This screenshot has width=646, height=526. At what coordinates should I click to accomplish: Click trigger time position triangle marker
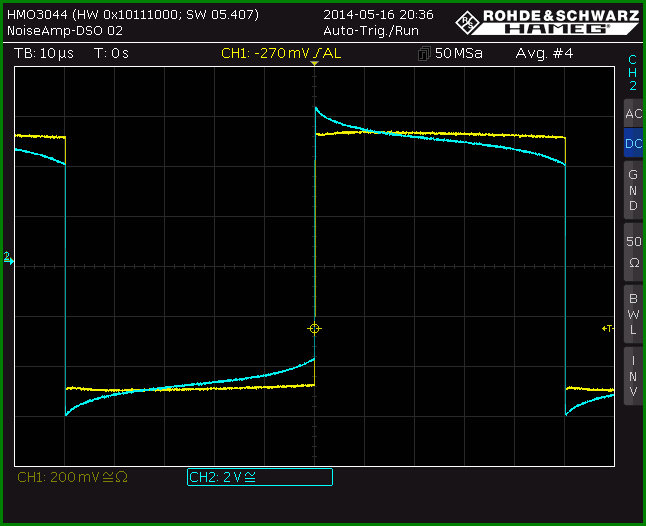tap(314, 63)
